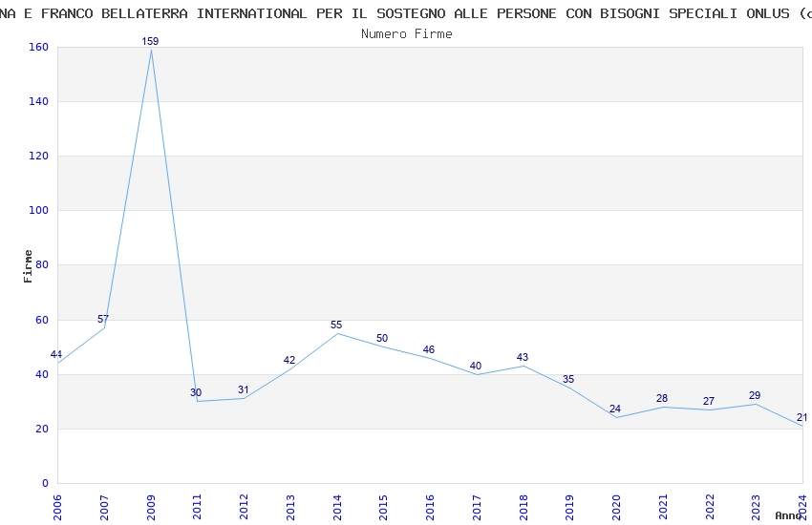
Task: Click the vertical 'Firme' axis title
Action: click(28, 266)
